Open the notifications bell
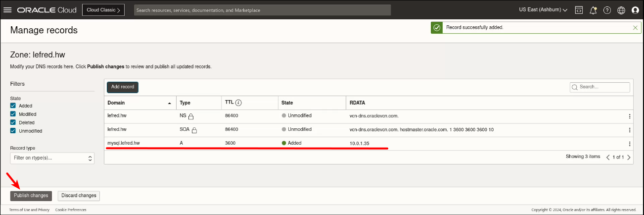644x215 pixels. 593,10
